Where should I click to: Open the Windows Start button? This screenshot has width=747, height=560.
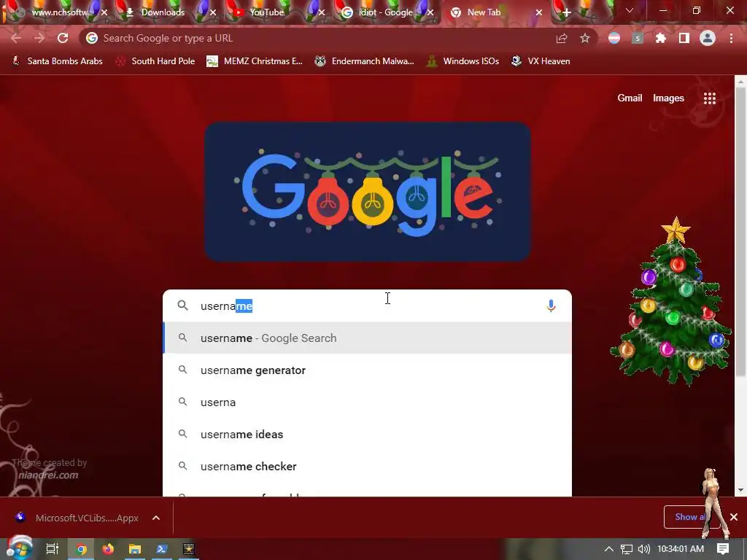click(19, 548)
